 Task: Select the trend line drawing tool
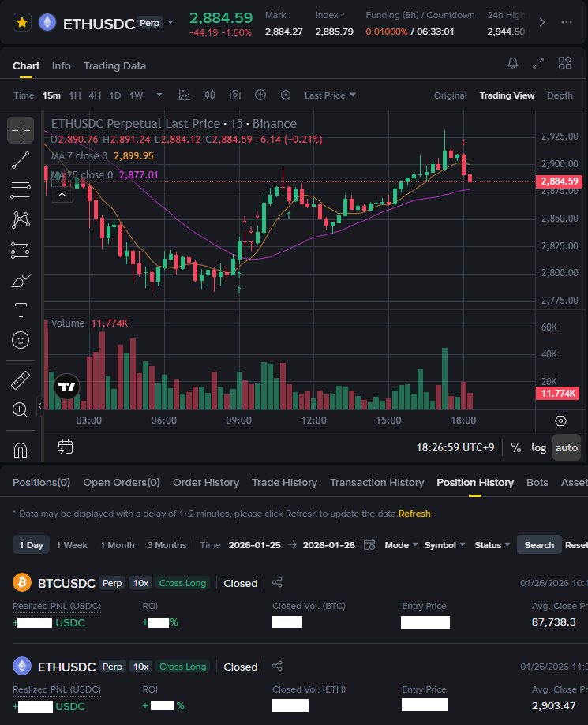coord(21,160)
